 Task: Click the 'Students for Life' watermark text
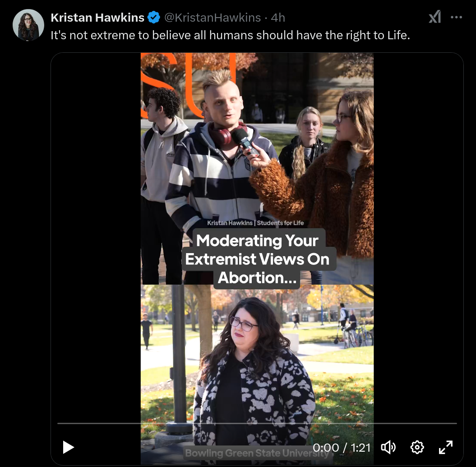[x=280, y=223]
